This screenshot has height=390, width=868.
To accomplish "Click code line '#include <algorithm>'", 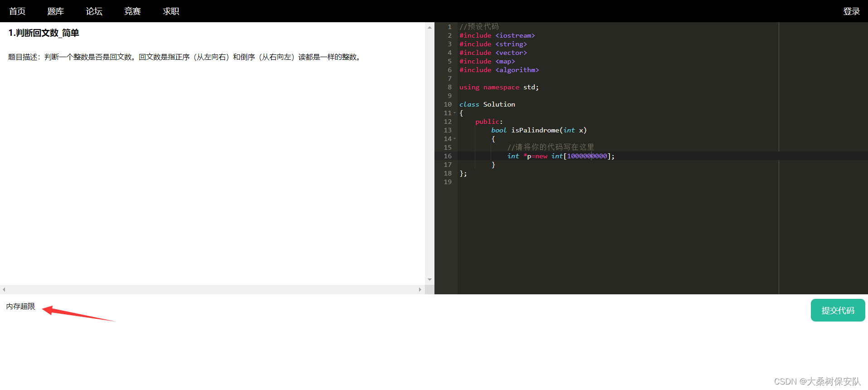I will (x=499, y=70).
